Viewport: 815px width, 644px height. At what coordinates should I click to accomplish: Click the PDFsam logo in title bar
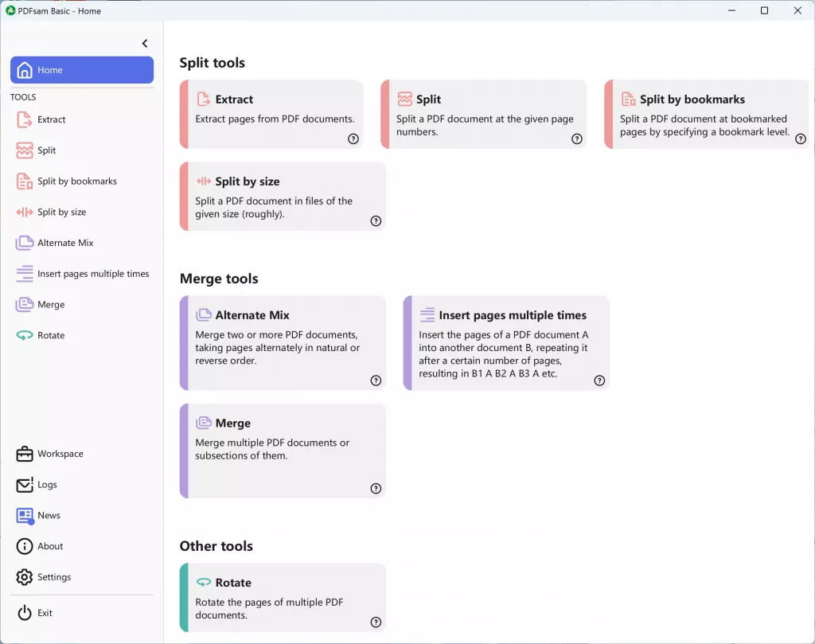10,10
